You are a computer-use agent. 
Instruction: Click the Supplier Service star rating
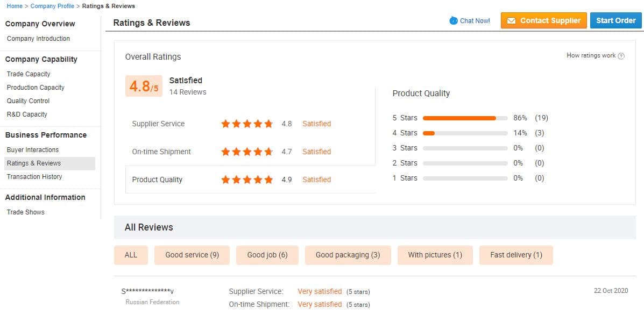click(x=247, y=124)
